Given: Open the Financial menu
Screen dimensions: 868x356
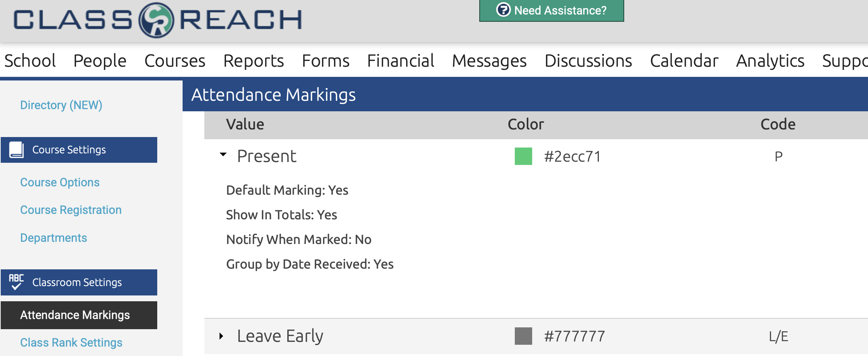Looking at the screenshot, I should tap(400, 61).
